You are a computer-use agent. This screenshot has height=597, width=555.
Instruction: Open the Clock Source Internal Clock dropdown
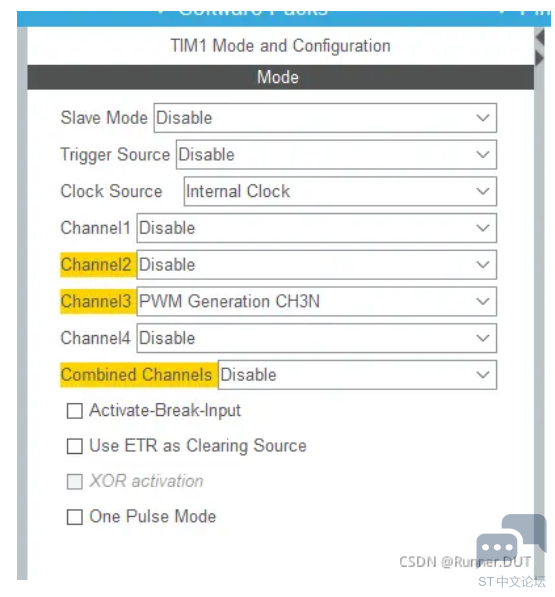[x=340, y=191]
